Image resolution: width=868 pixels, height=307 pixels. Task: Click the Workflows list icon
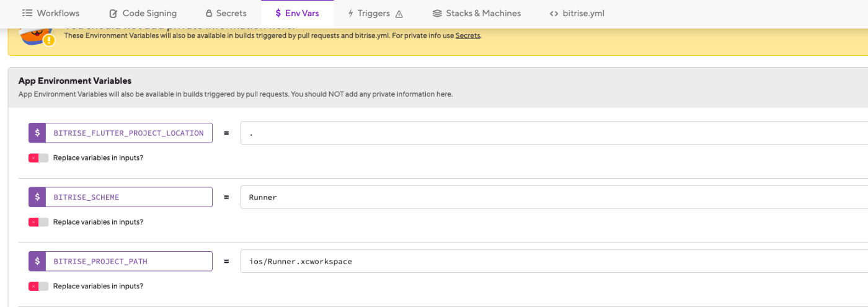[27, 13]
